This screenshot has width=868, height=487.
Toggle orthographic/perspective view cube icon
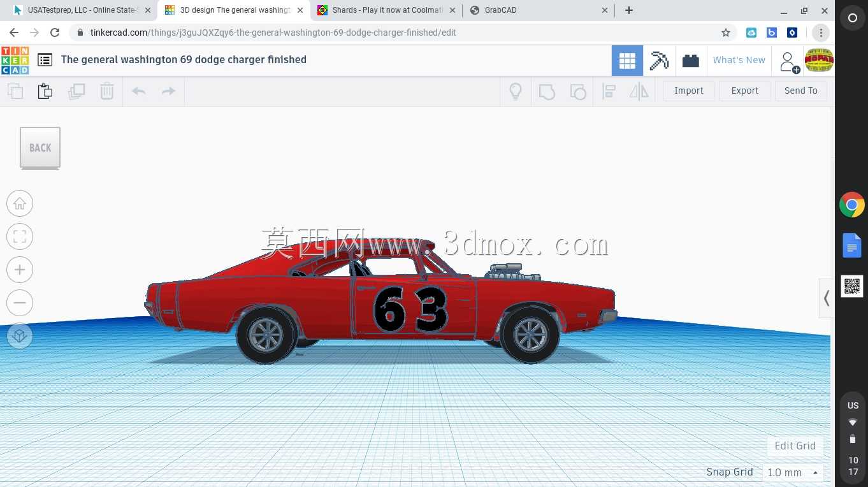(x=20, y=336)
